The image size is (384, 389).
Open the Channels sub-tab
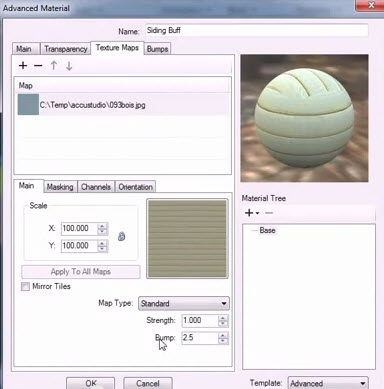tap(96, 187)
